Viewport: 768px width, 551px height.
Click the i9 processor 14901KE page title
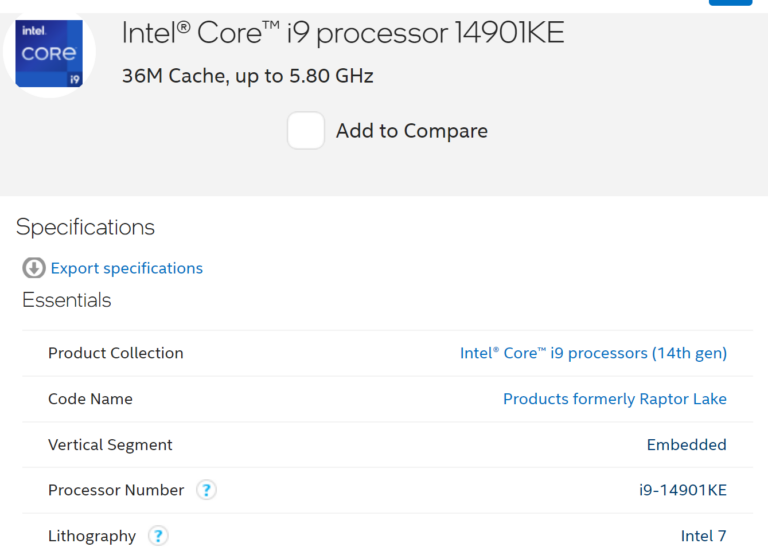[342, 33]
